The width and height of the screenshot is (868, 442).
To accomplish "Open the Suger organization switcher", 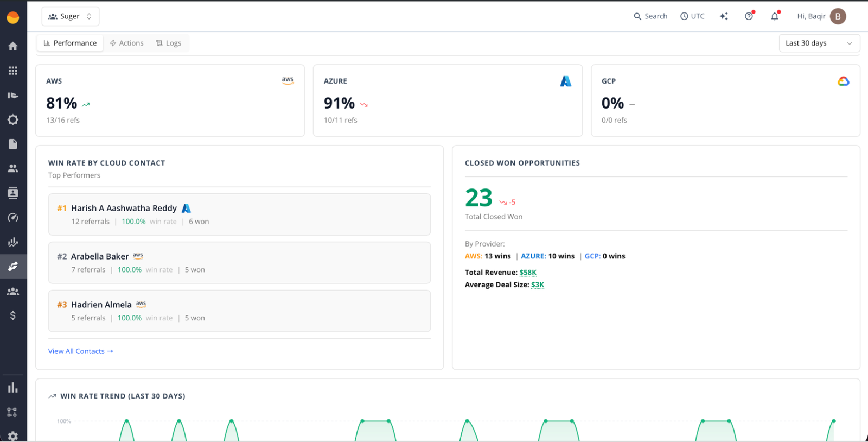I will (71, 16).
